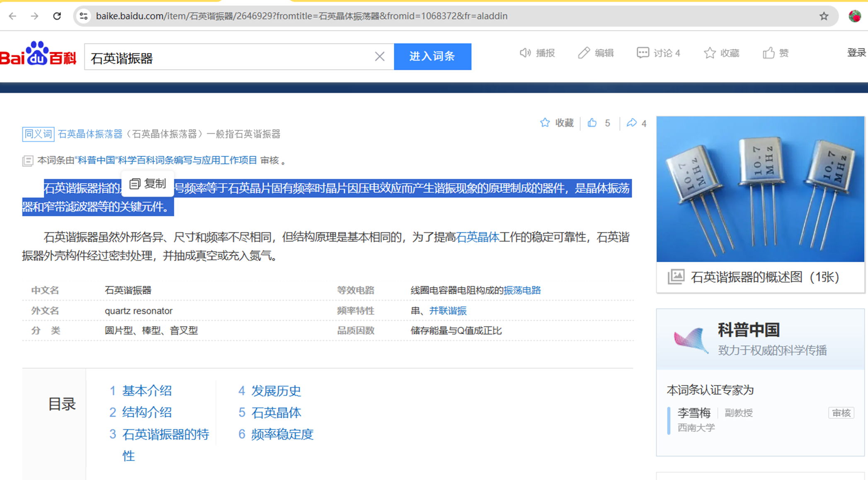Jump to 结构介绍 in table of contents
Screen dimensions: 868x480
(x=147, y=412)
